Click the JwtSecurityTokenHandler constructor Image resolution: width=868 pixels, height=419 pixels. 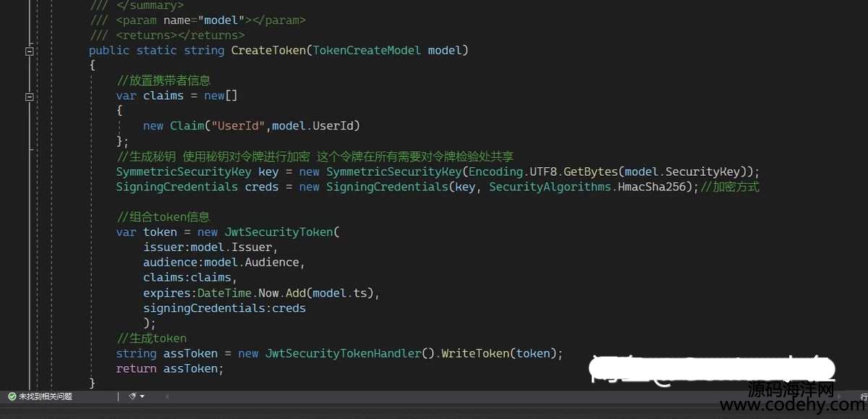click(344, 354)
